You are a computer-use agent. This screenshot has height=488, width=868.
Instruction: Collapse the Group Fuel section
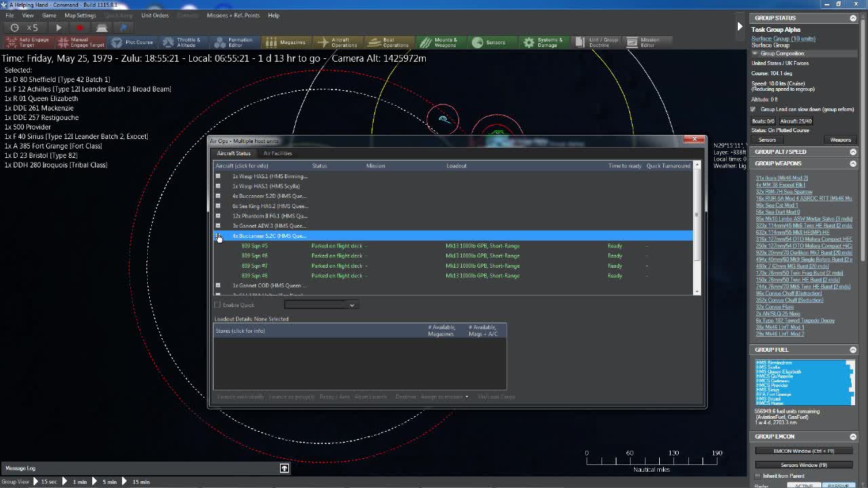(853, 350)
